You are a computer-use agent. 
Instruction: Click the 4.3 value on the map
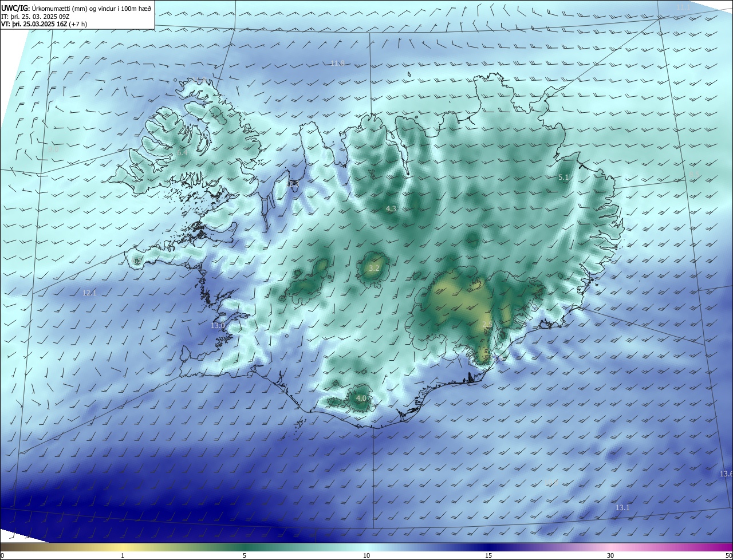(x=391, y=209)
